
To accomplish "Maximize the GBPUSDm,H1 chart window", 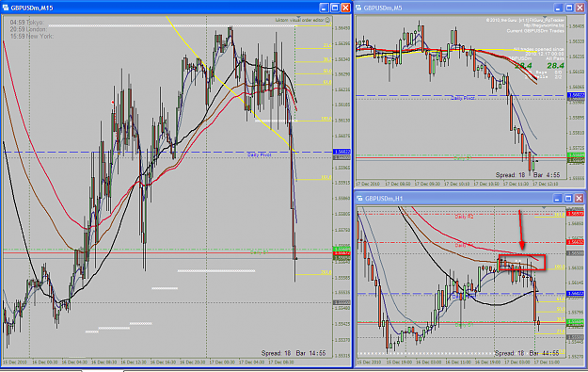I will coord(568,198).
